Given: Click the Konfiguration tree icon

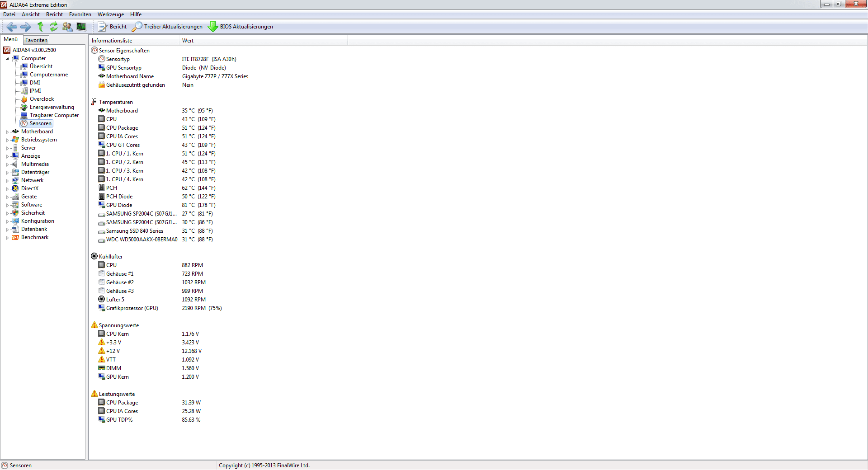Looking at the screenshot, I should pyautogui.click(x=15, y=221).
